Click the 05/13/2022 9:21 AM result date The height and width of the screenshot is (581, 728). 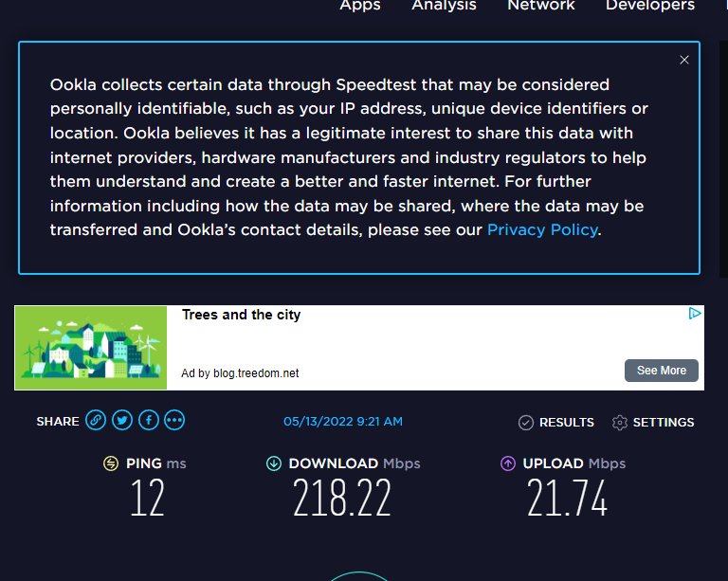click(343, 422)
